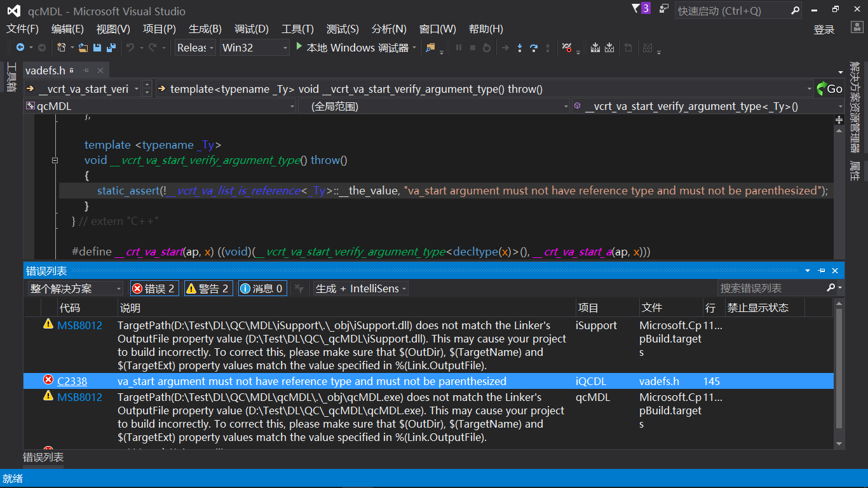Open the qcMDL project scope dropdown
This screenshot has width=868, height=488.
pyautogui.click(x=160, y=106)
